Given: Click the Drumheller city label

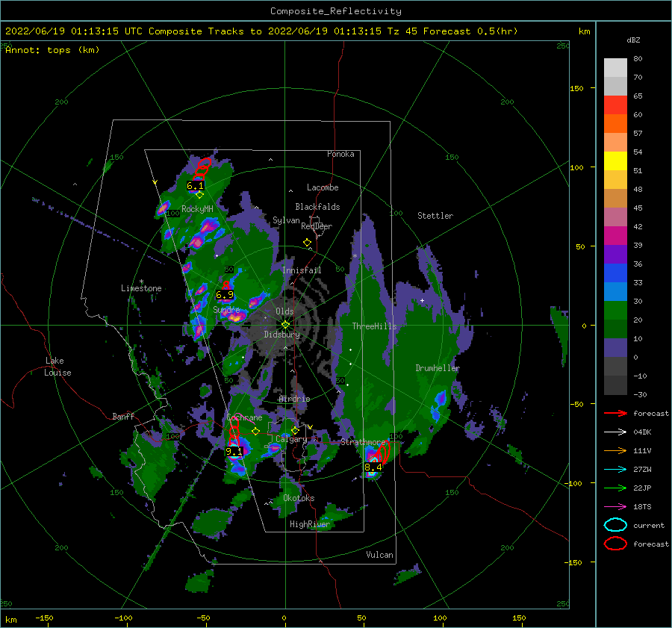Looking at the screenshot, I should 438,368.
